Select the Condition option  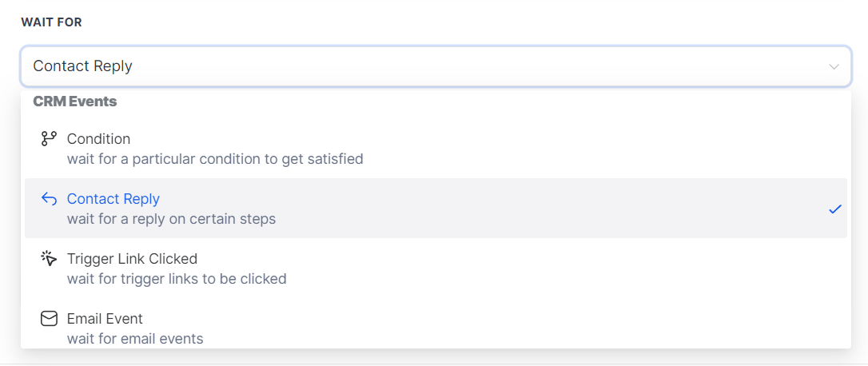pos(98,139)
